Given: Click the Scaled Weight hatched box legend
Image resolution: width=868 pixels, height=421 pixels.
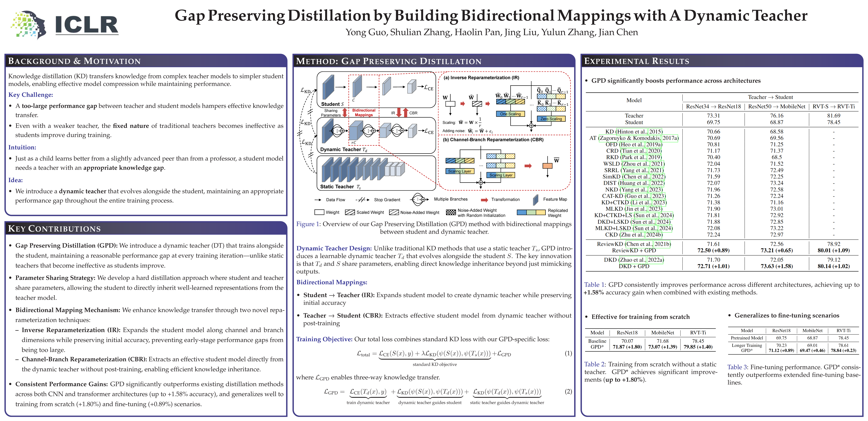Looking at the screenshot, I should [350, 212].
